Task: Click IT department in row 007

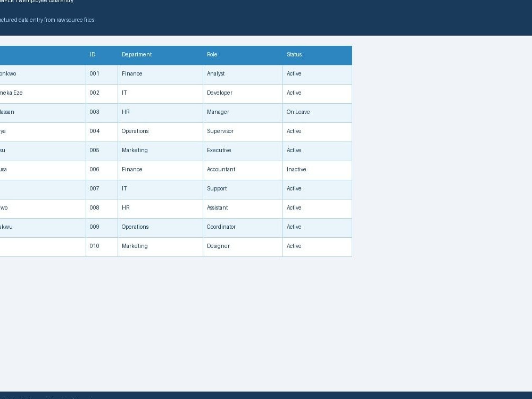Action: 160,189
